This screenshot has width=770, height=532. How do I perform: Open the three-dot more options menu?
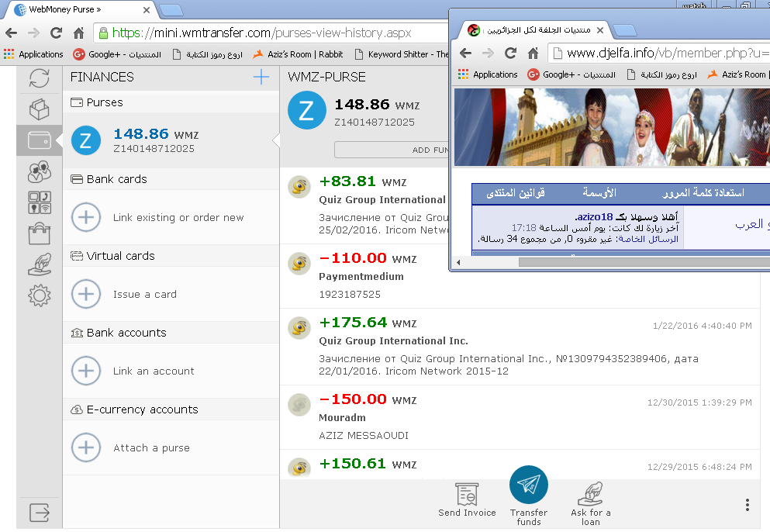pos(747,505)
